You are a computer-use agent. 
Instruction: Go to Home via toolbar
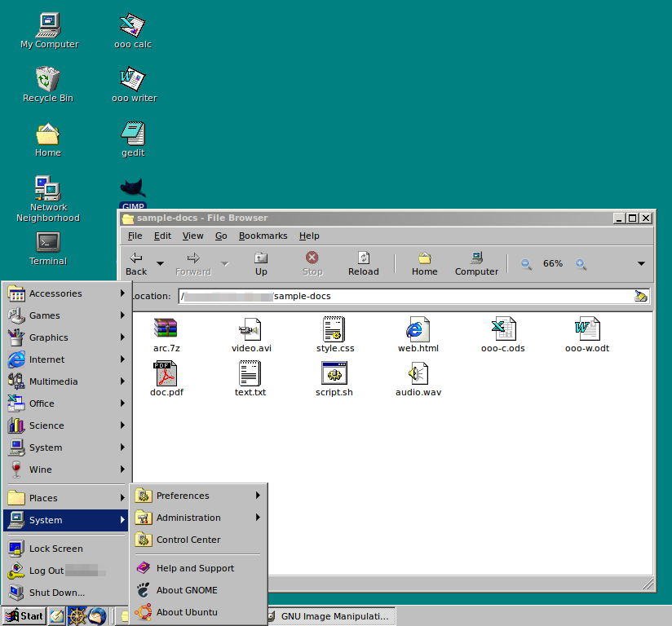point(424,263)
